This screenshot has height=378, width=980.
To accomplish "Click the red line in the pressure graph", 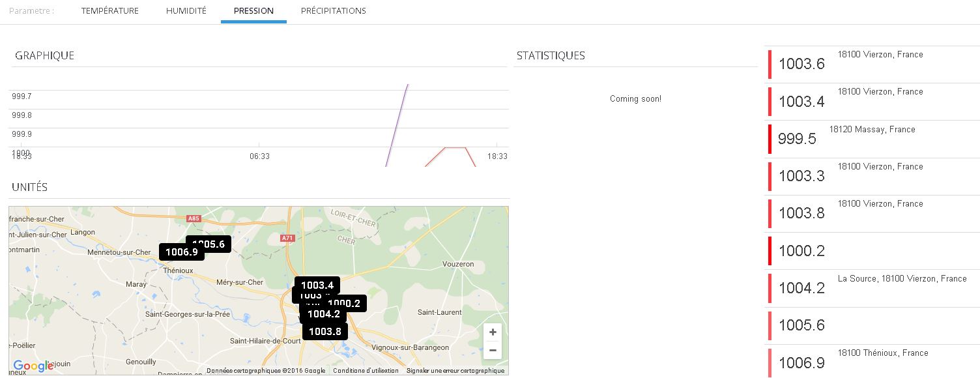I will [x=455, y=147].
